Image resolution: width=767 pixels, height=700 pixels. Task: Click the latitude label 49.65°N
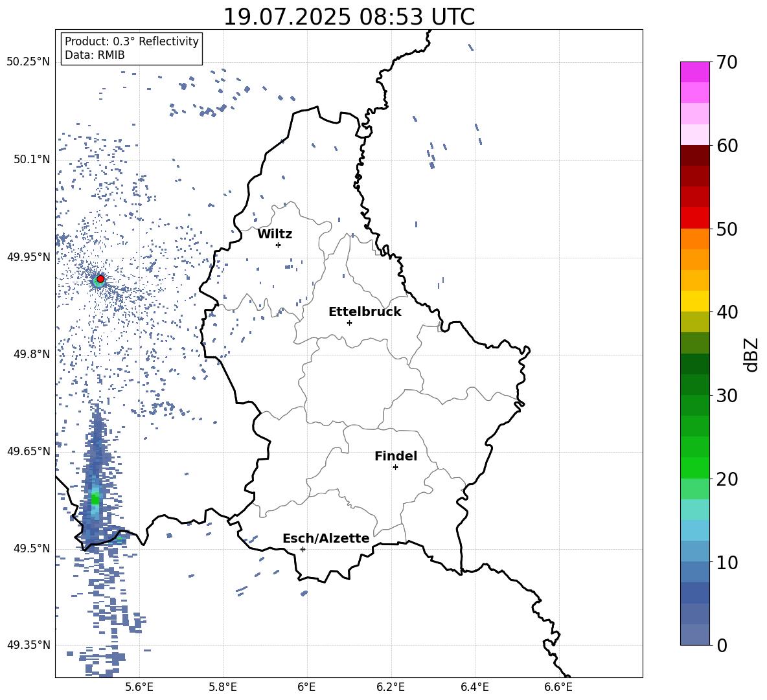pyautogui.click(x=29, y=451)
